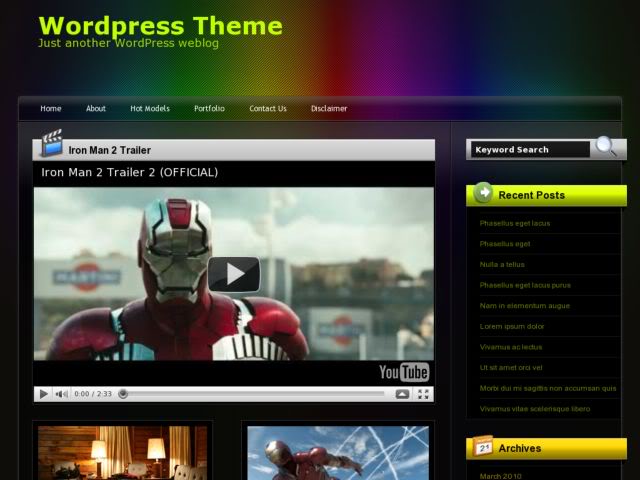640x480 pixels.
Task: Click the YouTube logo on the video
Action: pos(404,372)
